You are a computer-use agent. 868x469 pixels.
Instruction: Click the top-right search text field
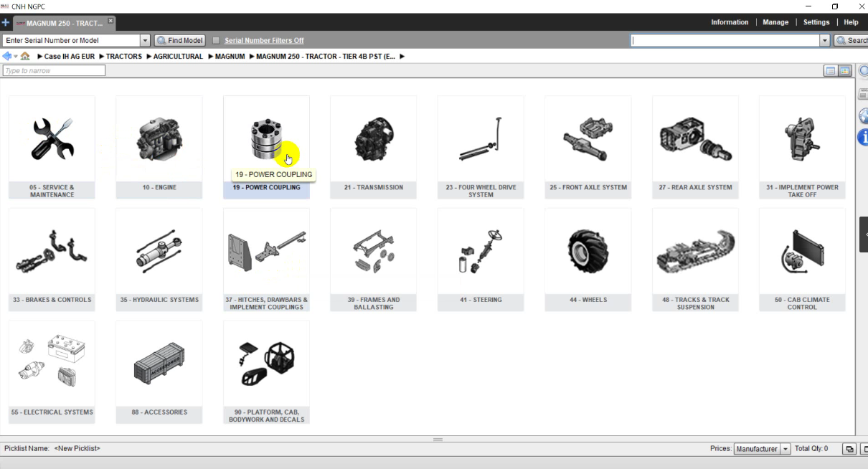click(x=725, y=41)
